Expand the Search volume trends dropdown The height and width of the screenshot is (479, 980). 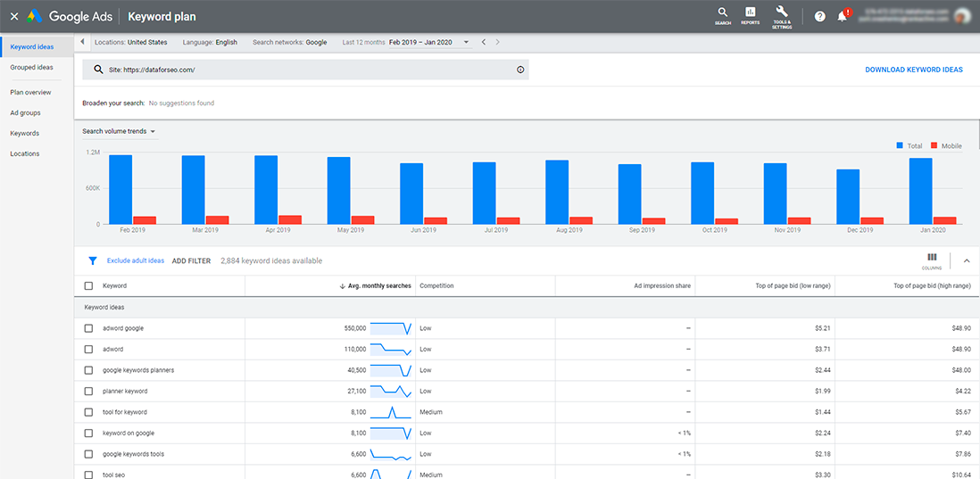coord(119,131)
